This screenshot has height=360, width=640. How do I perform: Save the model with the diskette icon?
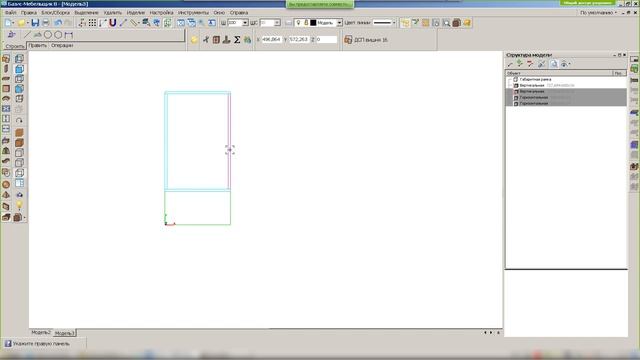click(x=35, y=23)
